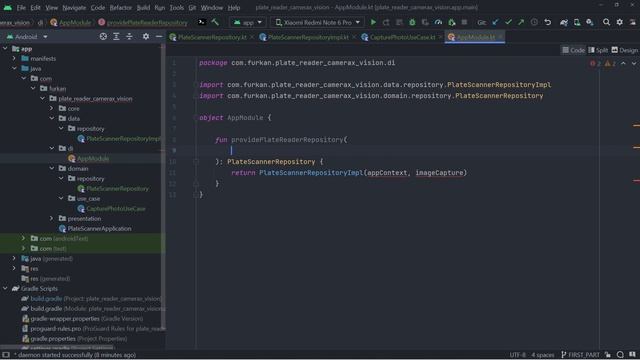Expand the presentation package
The image size is (640, 360).
pyautogui.click(x=51, y=218)
